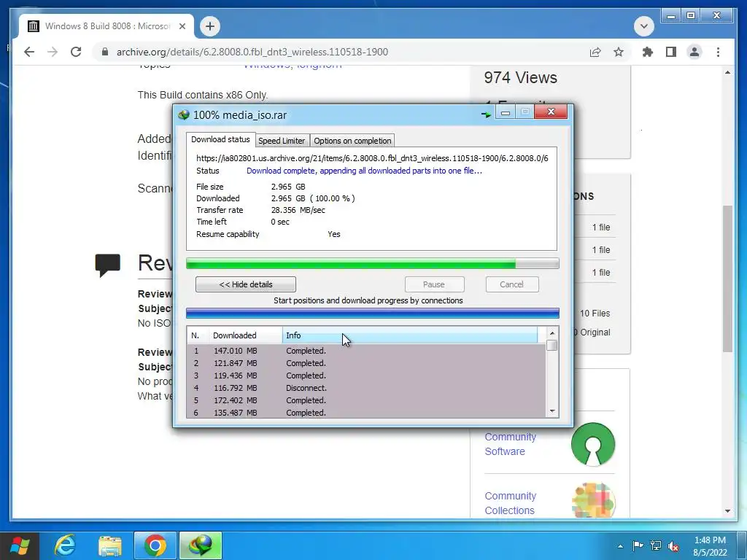Open the tab search chevron in Chrome
Viewport: 747px width, 560px height.
point(643,26)
